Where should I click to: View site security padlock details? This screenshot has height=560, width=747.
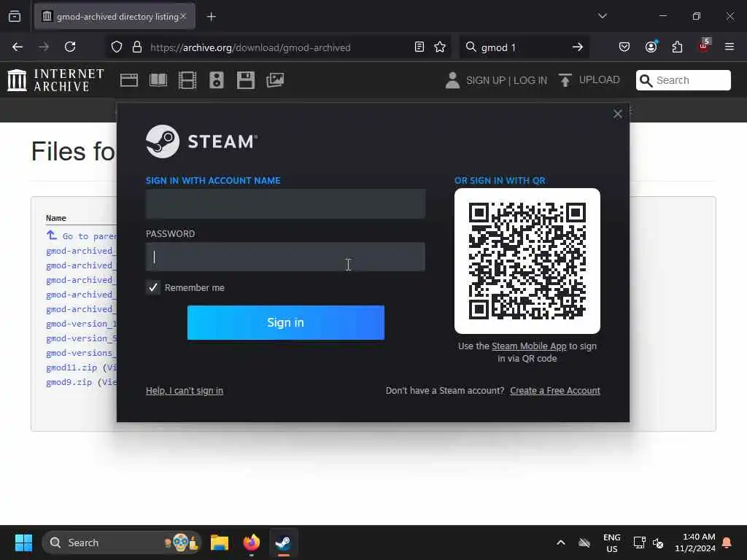click(136, 47)
